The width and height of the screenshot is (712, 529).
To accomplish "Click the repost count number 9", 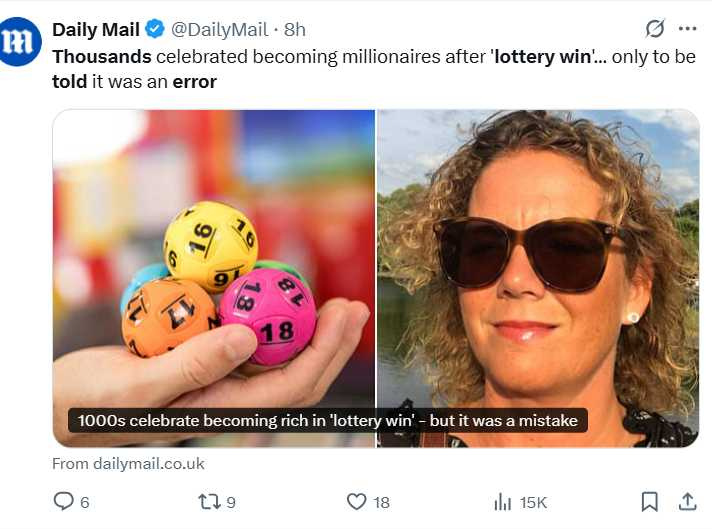I will coord(230,502).
